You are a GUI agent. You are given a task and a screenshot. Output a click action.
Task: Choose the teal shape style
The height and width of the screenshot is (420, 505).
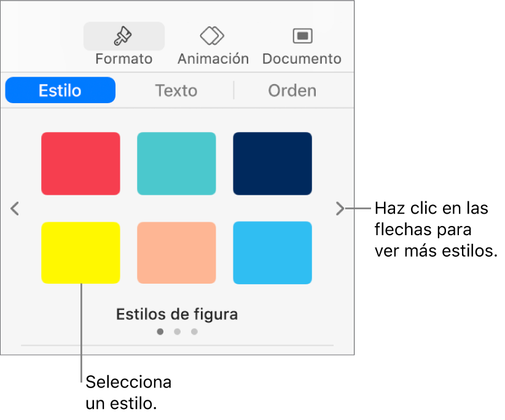[x=176, y=164]
